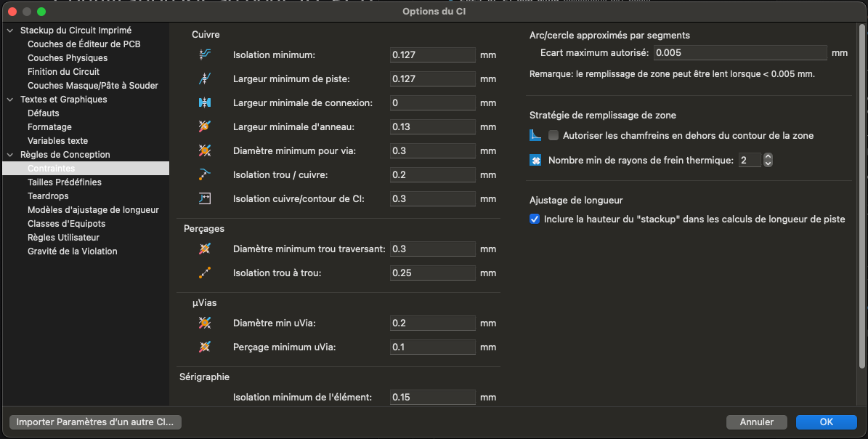
Task: Click the Largeur minimum de piste field
Action: (x=432, y=78)
